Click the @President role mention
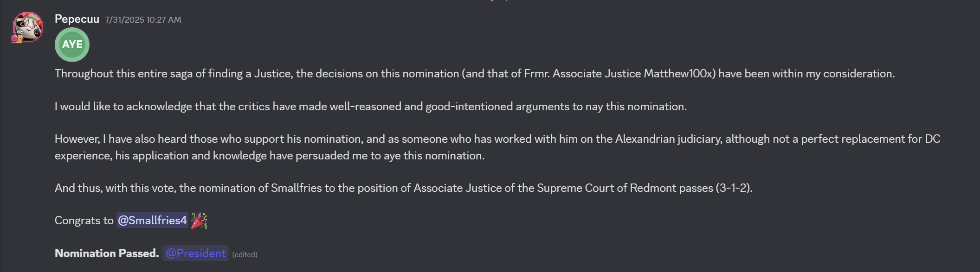The width and height of the screenshot is (980, 272). pyautogui.click(x=195, y=253)
